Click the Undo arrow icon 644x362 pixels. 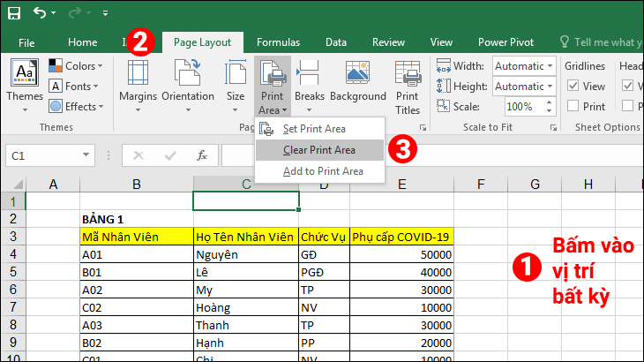(40, 12)
